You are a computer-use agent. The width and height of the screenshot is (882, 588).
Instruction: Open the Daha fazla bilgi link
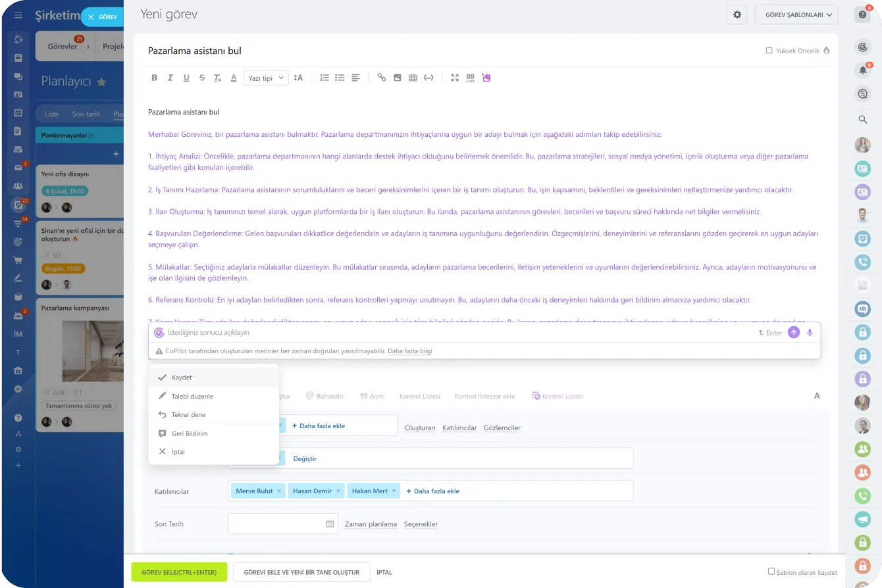(411, 351)
